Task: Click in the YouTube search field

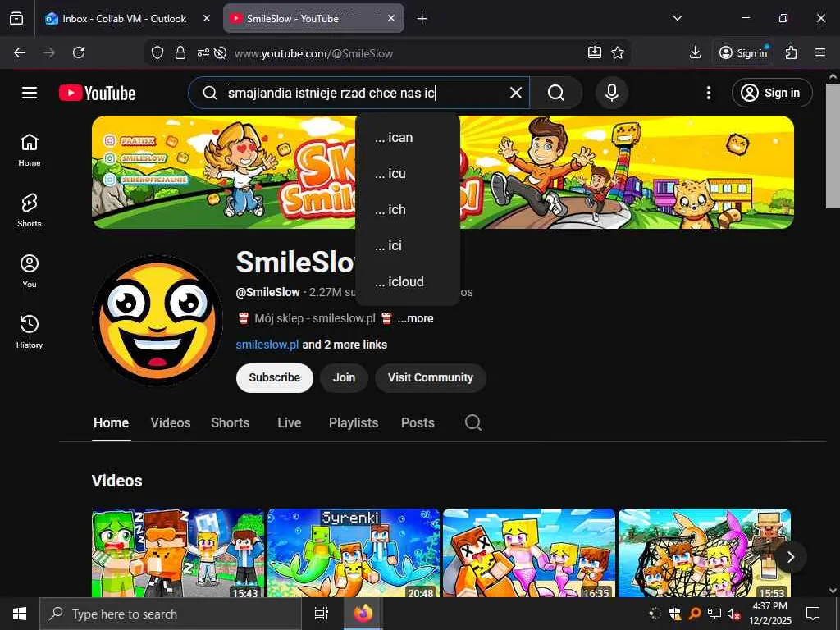Action: click(x=359, y=93)
